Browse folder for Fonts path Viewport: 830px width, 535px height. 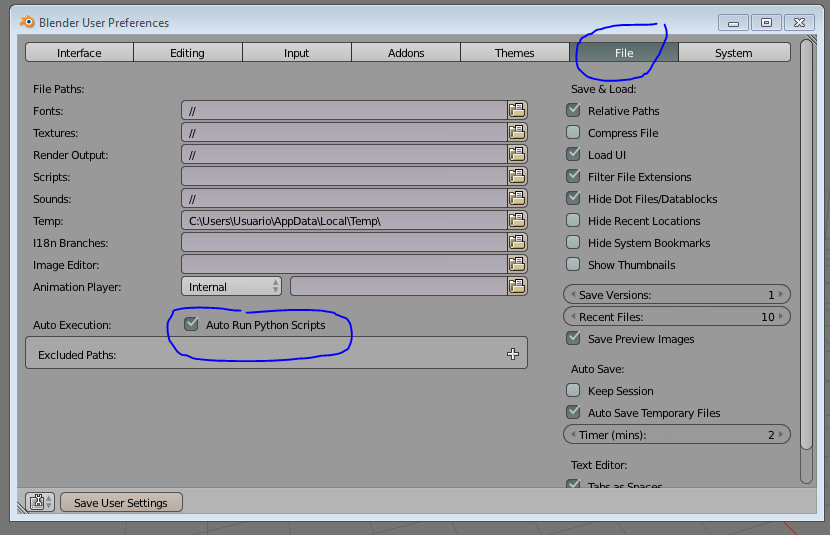coord(517,110)
